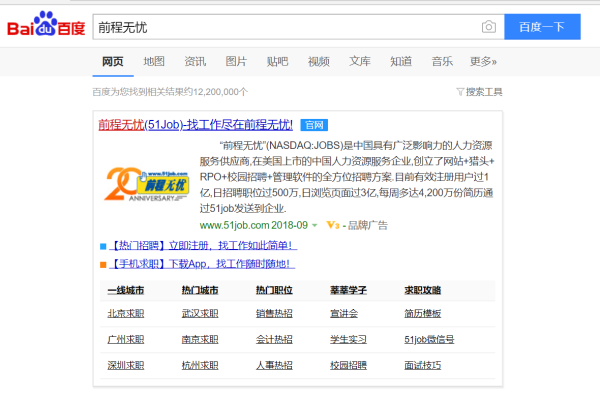Click the 品牌广告 label

pos(367,225)
